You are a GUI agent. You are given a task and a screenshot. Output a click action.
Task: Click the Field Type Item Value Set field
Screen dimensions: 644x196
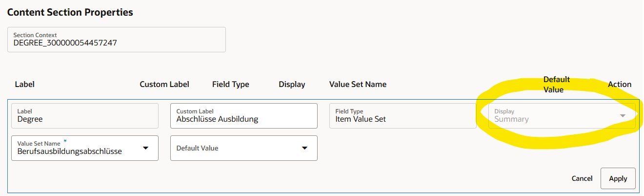tap(403, 116)
